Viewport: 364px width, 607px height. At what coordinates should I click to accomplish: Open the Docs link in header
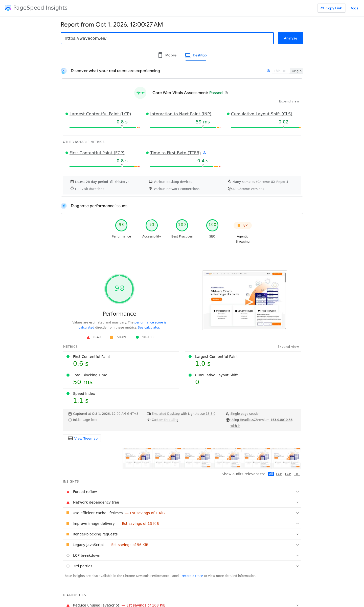(354, 8)
